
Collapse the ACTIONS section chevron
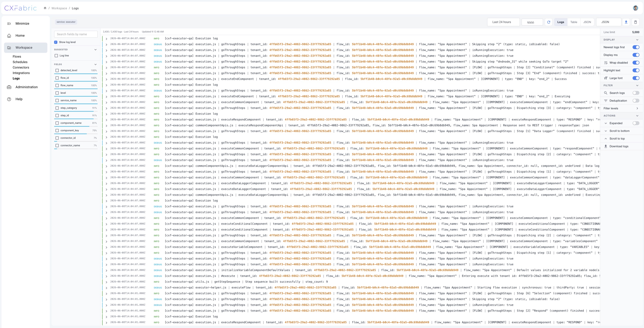tap(637, 116)
